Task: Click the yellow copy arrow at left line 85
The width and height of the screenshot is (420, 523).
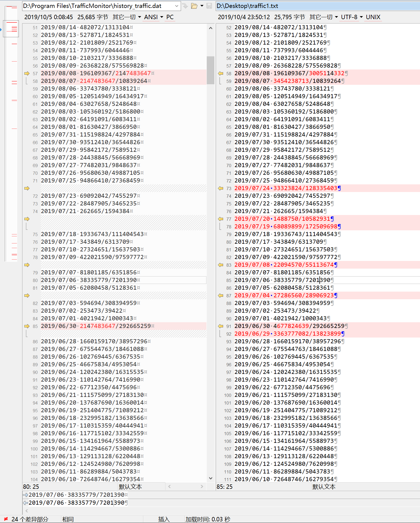Action: (x=27, y=326)
